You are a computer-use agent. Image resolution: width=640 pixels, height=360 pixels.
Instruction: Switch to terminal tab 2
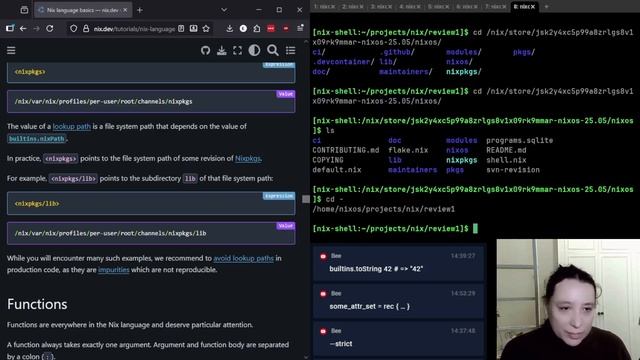pos(353,7)
